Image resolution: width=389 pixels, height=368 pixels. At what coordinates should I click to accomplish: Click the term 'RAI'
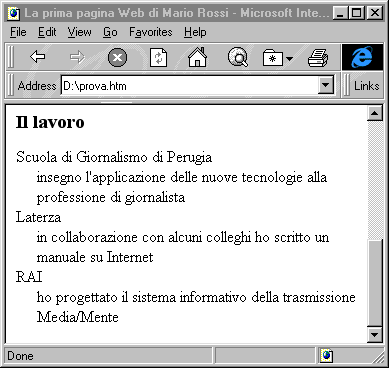(29, 277)
